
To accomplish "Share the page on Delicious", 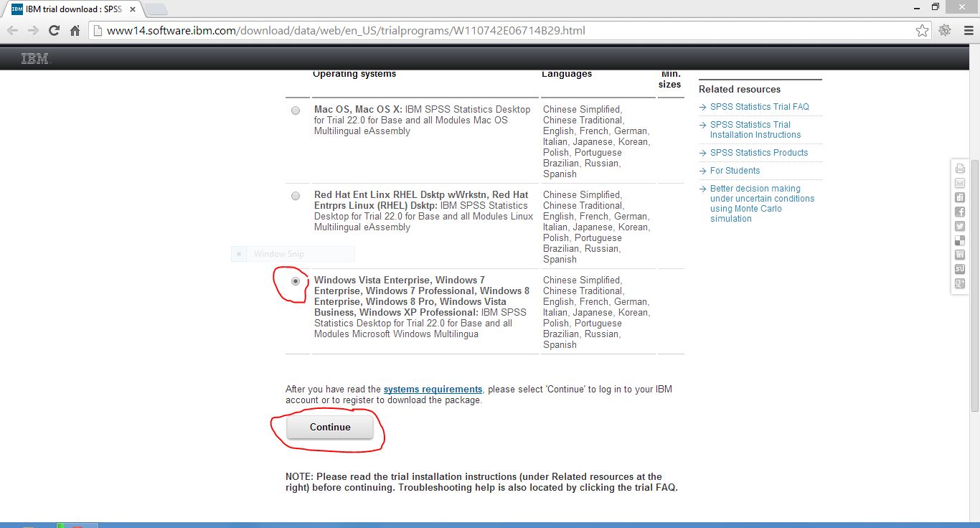I will pos(960,240).
